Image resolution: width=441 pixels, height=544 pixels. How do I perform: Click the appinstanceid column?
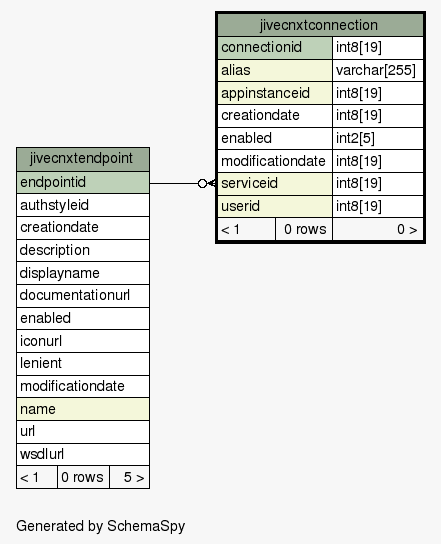[x=275, y=93]
